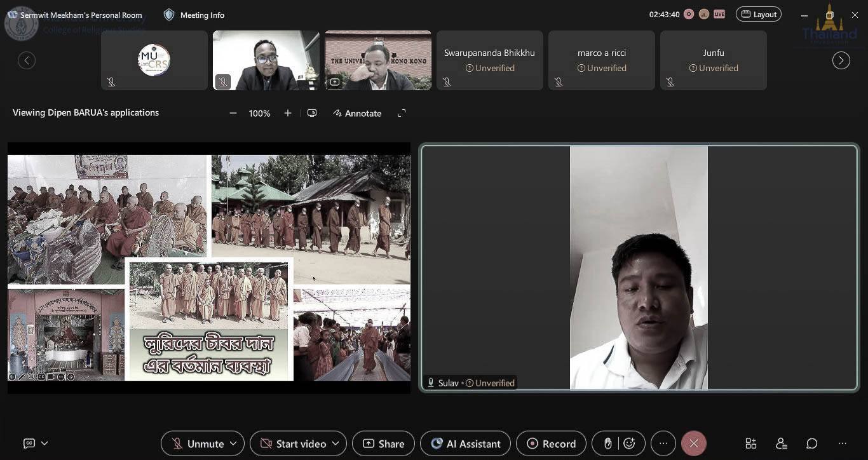Open Meeting Info tab
The width and height of the screenshot is (868, 460).
click(x=194, y=15)
